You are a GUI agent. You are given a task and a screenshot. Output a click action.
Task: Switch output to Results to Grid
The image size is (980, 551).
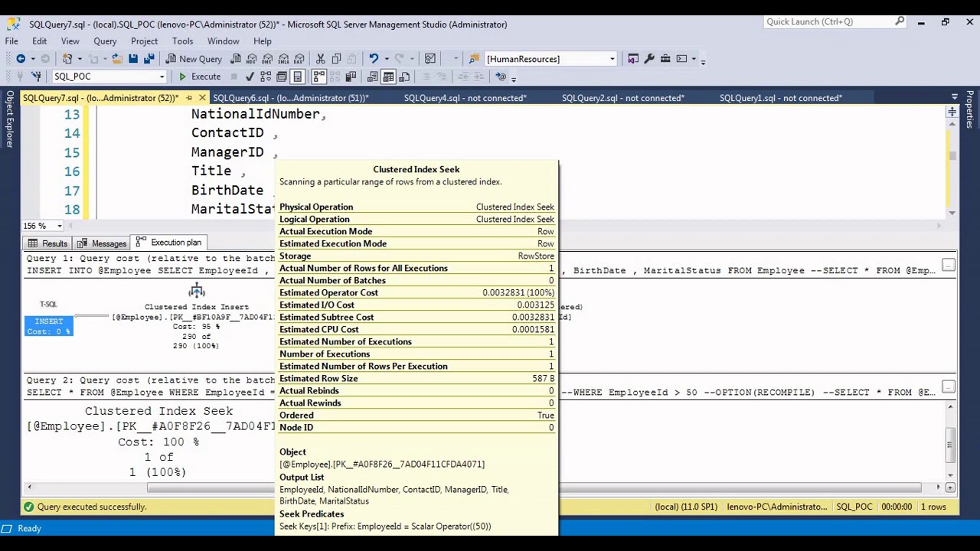(x=388, y=77)
